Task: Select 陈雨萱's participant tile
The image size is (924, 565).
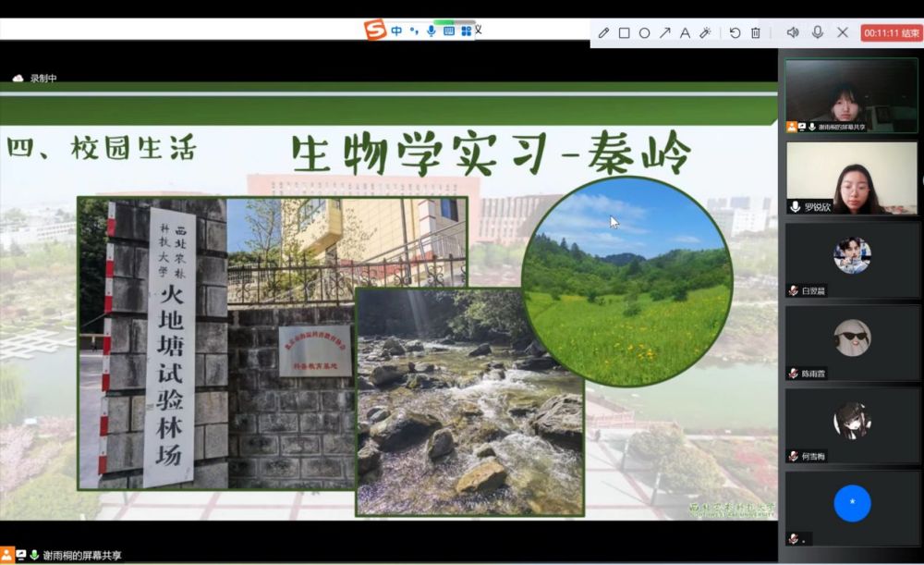Action: [x=851, y=342]
